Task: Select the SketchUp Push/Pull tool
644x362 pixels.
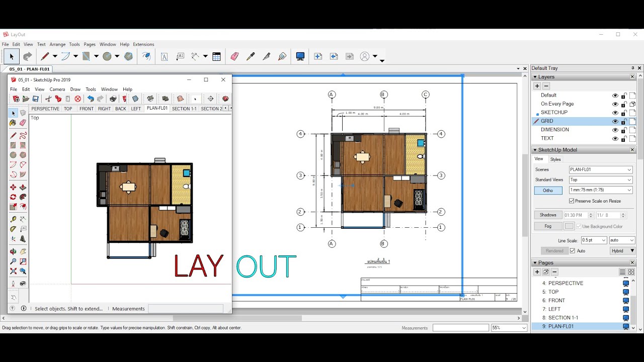Action: 23,188
